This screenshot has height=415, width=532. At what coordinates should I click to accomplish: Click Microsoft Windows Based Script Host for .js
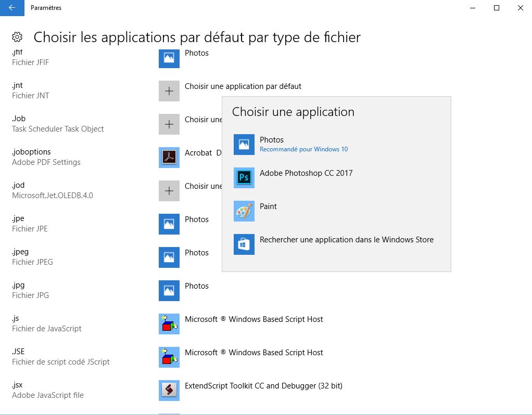coord(254,319)
